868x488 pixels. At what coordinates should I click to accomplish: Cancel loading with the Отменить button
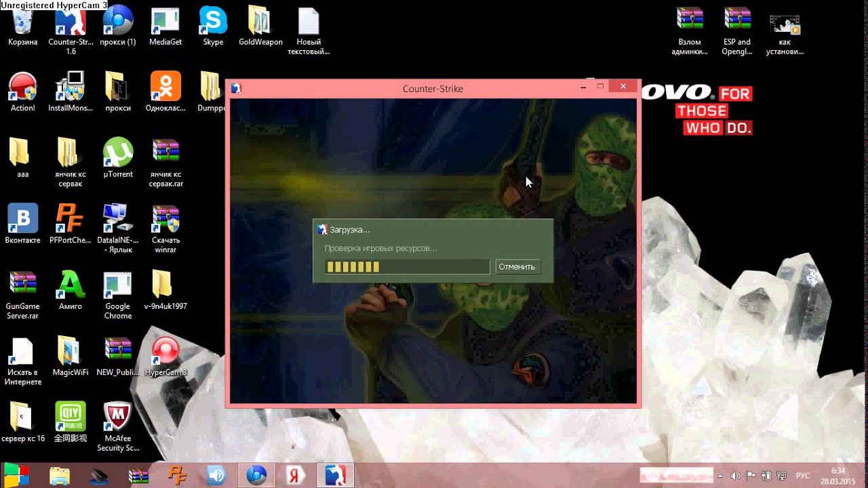518,266
